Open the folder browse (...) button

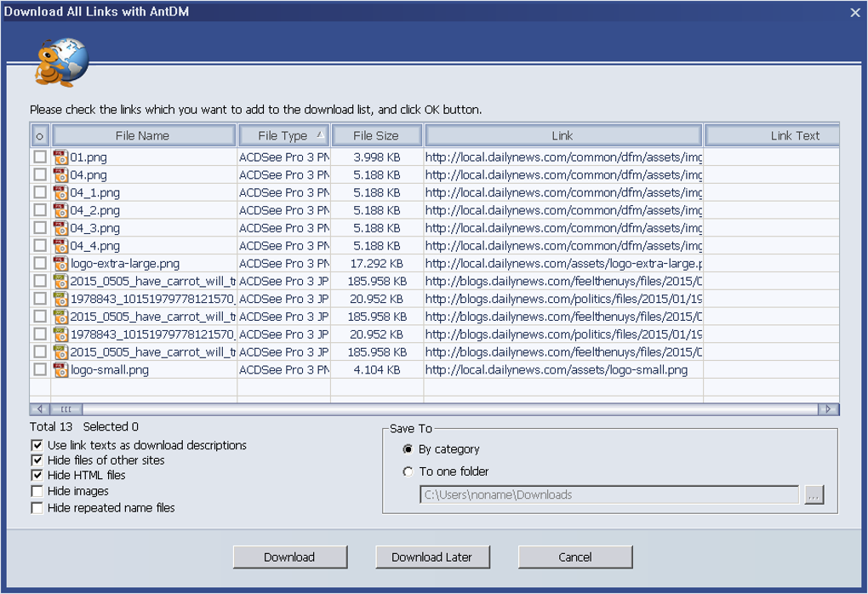coord(814,495)
